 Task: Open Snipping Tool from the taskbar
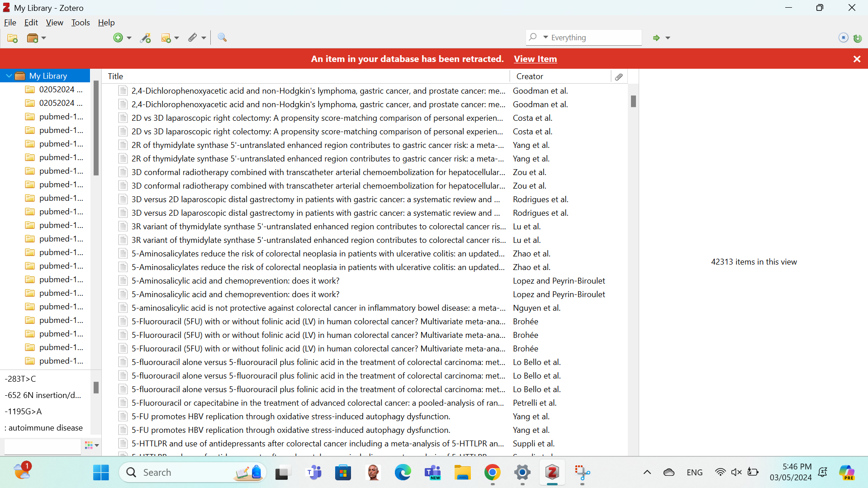(x=582, y=473)
